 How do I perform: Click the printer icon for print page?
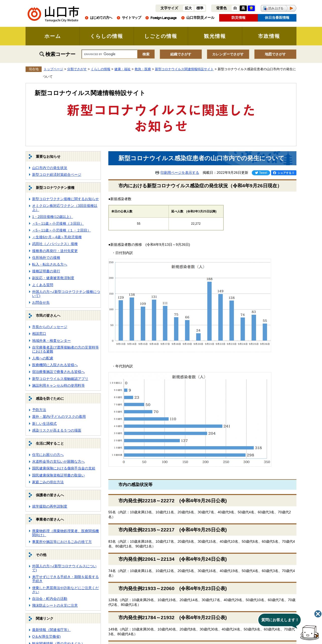coord(157,173)
